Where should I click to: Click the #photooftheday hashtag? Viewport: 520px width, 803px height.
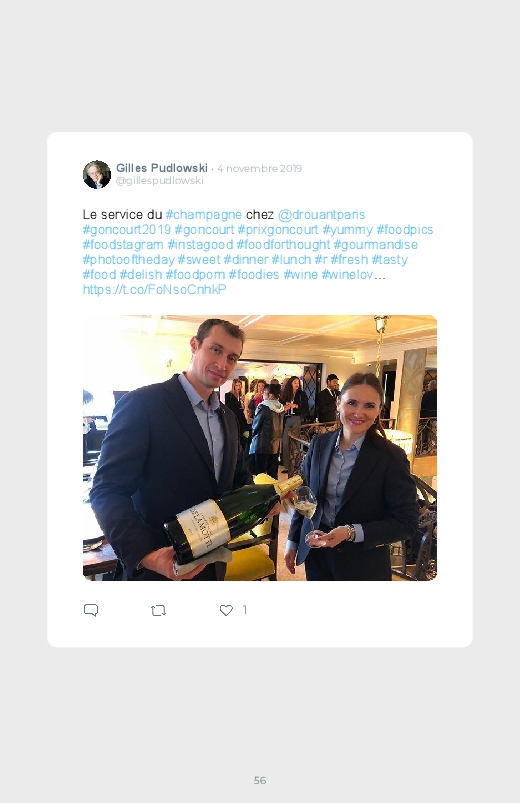[x=129, y=260]
